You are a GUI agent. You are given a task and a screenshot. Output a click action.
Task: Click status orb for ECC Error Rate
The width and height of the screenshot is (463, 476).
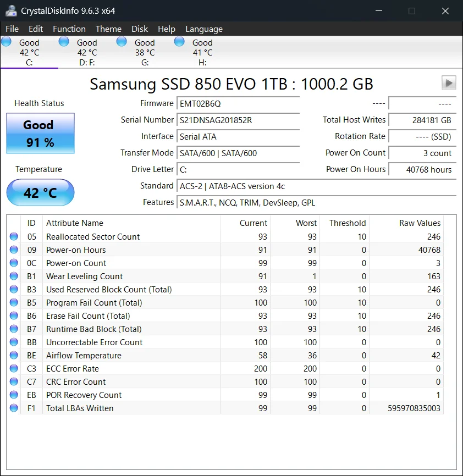coord(14,368)
